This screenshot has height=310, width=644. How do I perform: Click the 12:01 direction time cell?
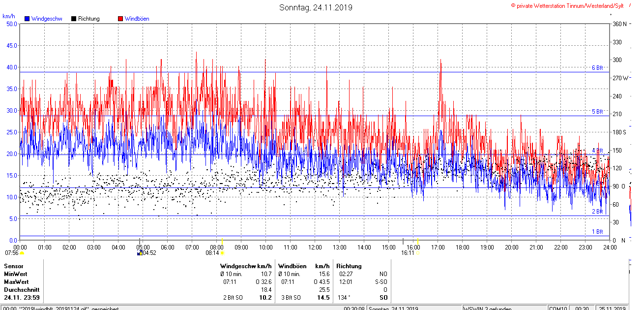346,282
